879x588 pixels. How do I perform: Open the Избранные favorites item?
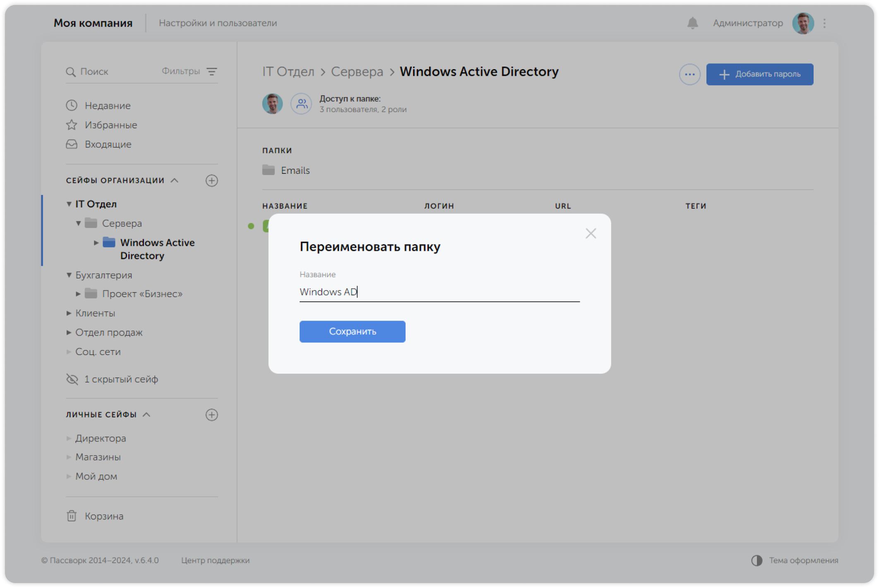tap(110, 125)
